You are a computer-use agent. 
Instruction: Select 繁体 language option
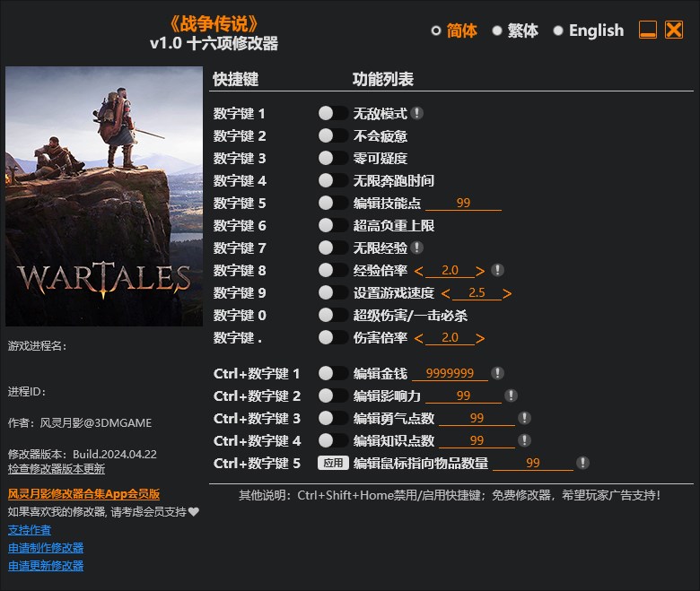tap(515, 30)
